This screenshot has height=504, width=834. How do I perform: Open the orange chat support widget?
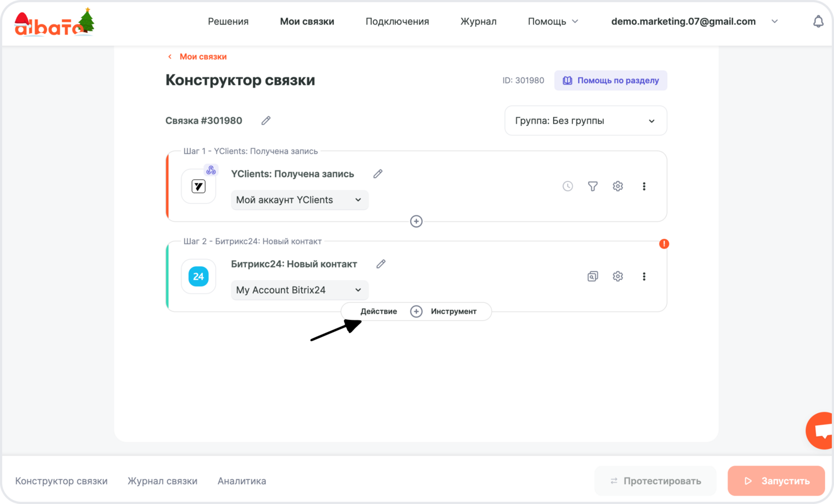click(x=821, y=431)
